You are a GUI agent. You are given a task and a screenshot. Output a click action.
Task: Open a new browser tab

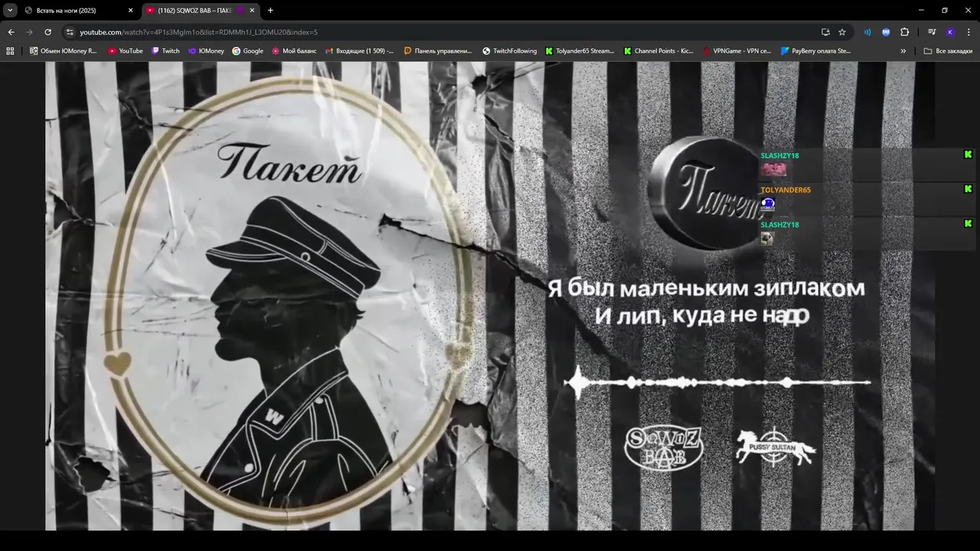pyautogui.click(x=270, y=11)
